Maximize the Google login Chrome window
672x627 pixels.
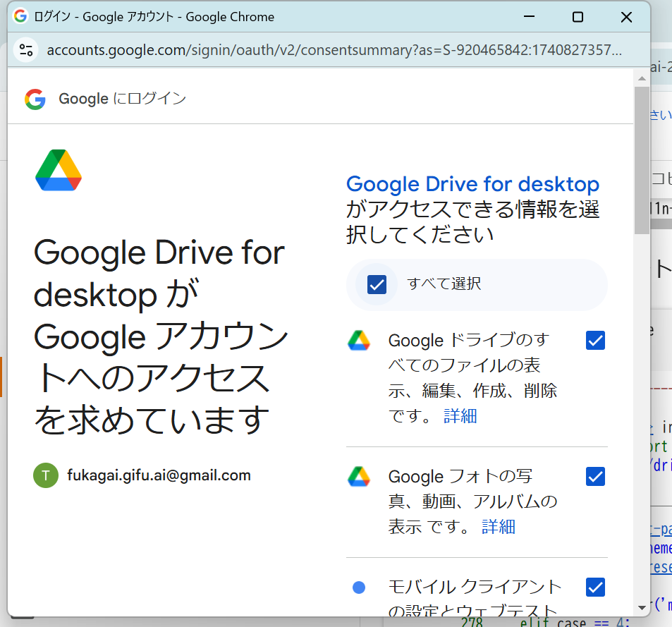coord(578,17)
